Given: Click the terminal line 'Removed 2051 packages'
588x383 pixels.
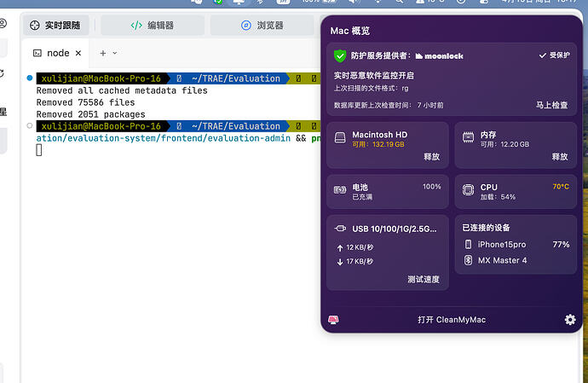Looking at the screenshot, I should 90,114.
